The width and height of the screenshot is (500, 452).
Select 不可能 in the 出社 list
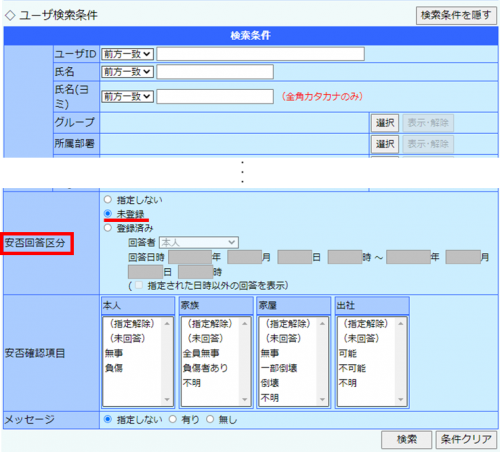(x=352, y=368)
